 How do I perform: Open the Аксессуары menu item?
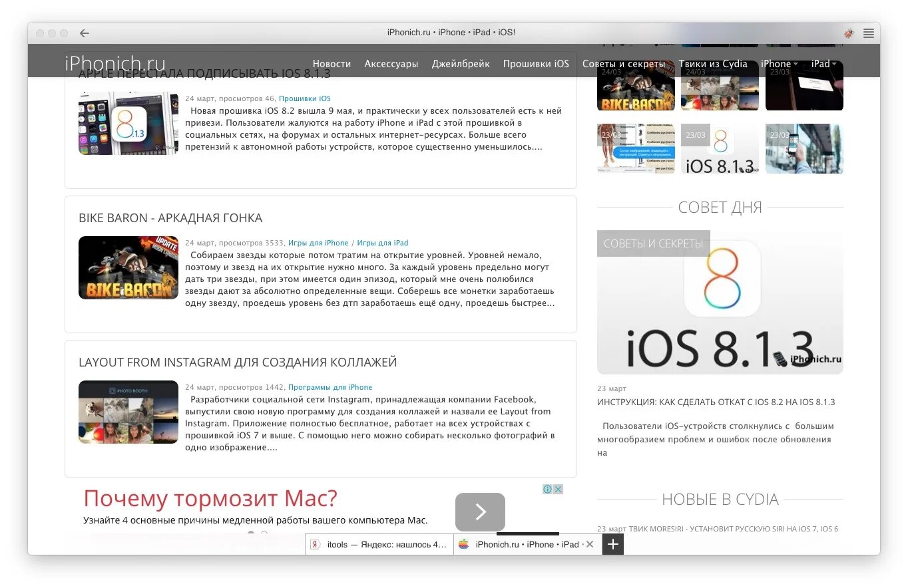point(391,64)
